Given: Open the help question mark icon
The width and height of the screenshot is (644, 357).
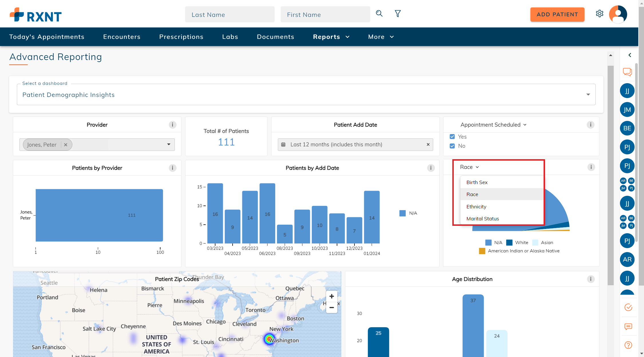Looking at the screenshot, I should coord(628,345).
